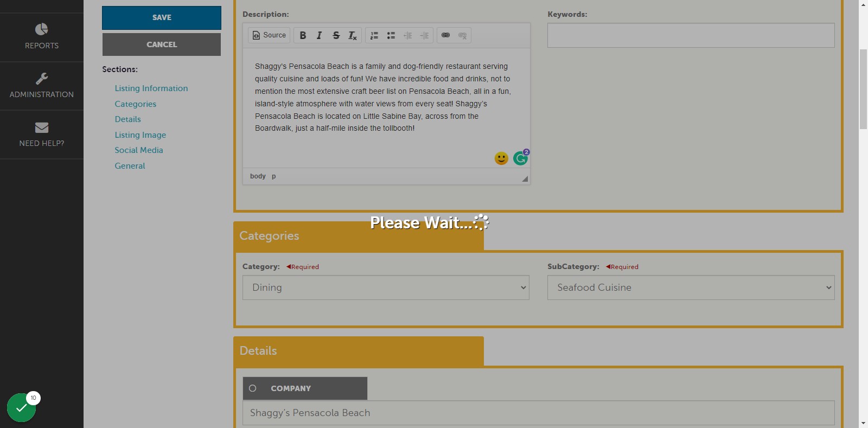Click the Save button
The image size is (868, 428).
[x=162, y=18]
